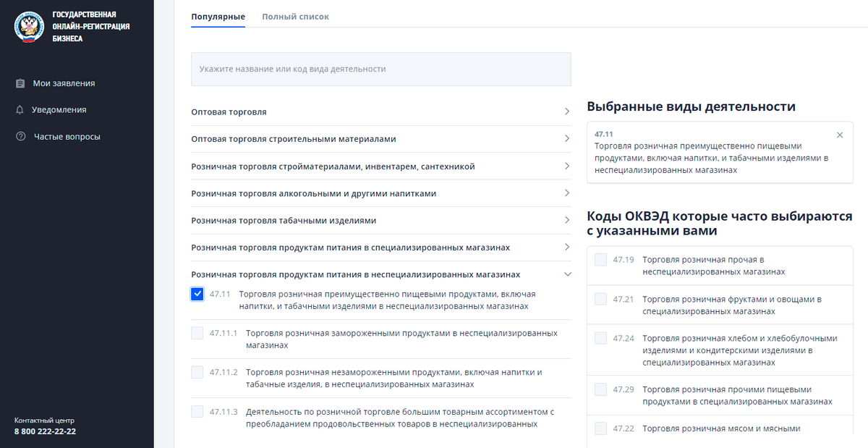Click the 47.29 прочими пищевыми продуктами description
Viewport: 868px width, 448px height.
point(737,395)
